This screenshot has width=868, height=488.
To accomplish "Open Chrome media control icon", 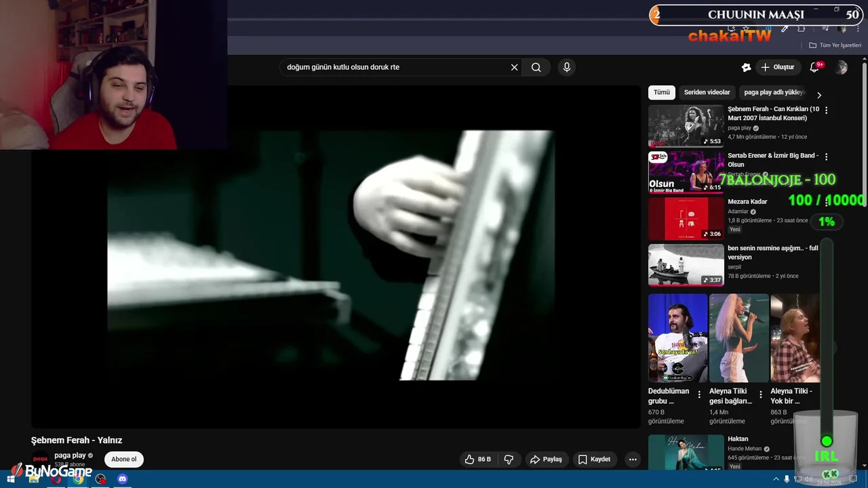I will pos(825,29).
